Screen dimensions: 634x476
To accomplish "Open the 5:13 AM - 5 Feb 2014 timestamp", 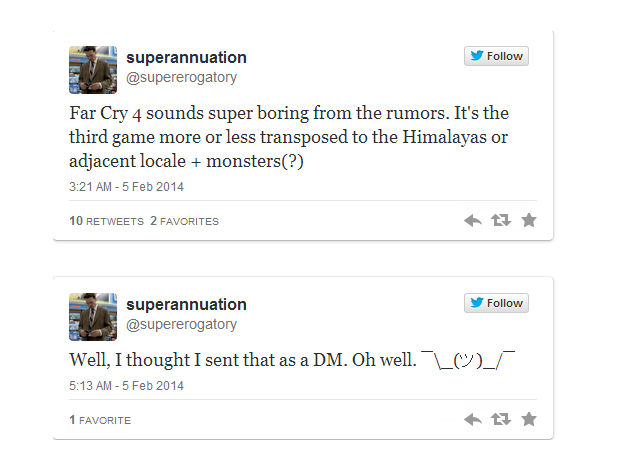I will pyautogui.click(x=127, y=386).
